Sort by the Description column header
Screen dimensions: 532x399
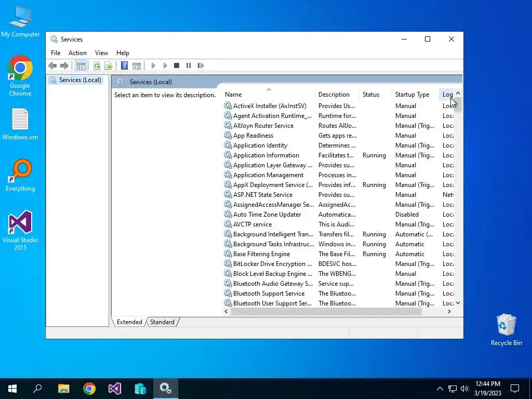pos(337,95)
